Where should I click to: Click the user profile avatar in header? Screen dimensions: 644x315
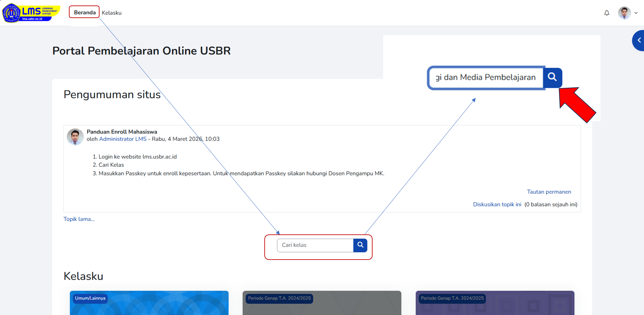point(624,13)
